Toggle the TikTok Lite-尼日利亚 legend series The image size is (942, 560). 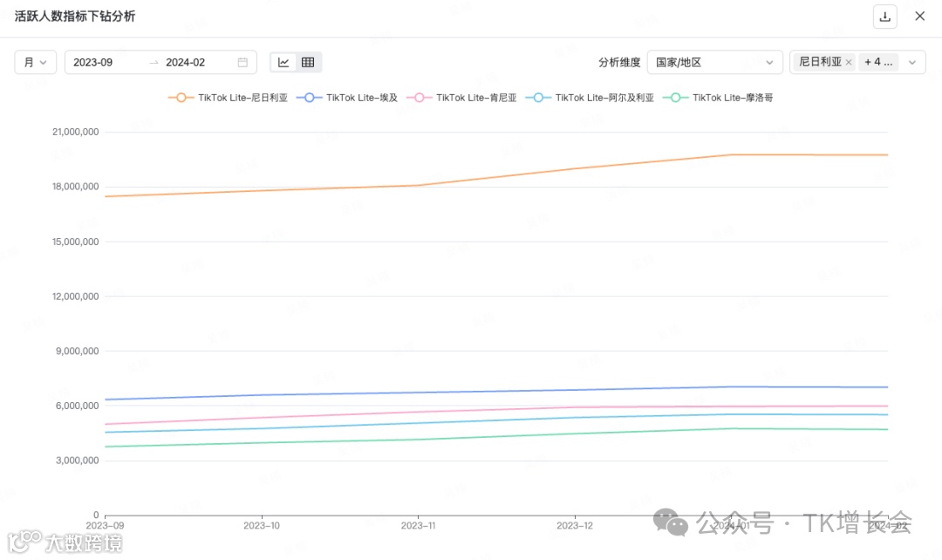point(229,98)
